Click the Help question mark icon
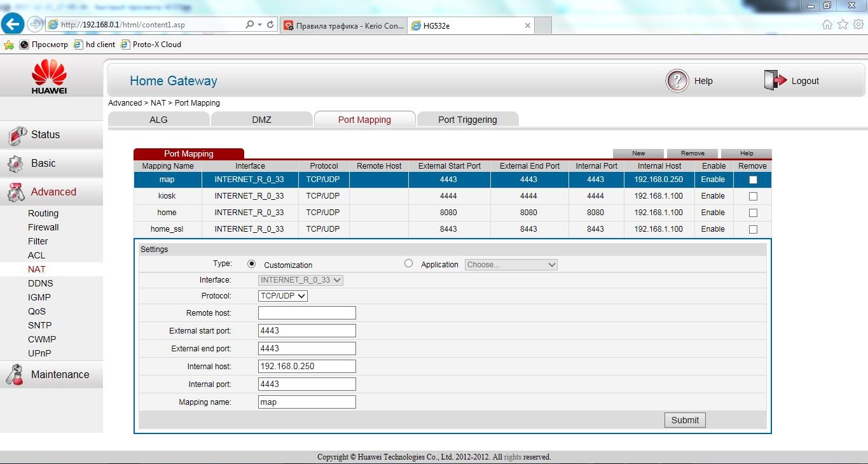Image resolution: width=868 pixels, height=464 pixels. tap(677, 81)
